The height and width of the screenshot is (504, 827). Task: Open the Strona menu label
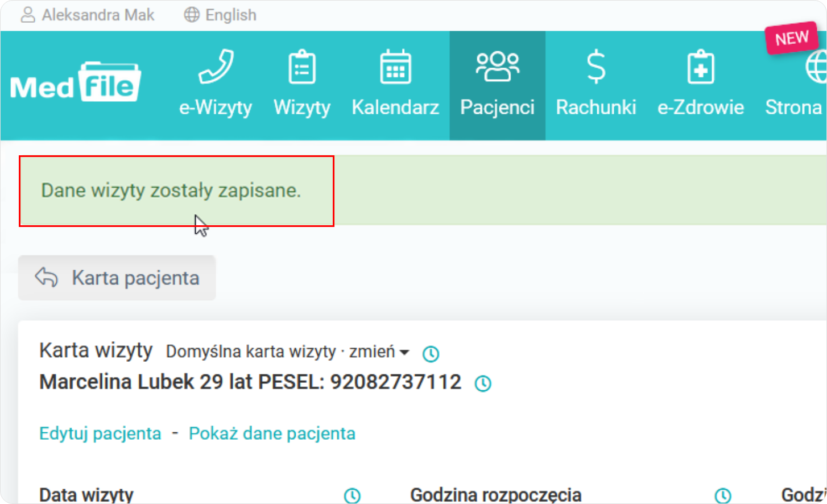(793, 107)
